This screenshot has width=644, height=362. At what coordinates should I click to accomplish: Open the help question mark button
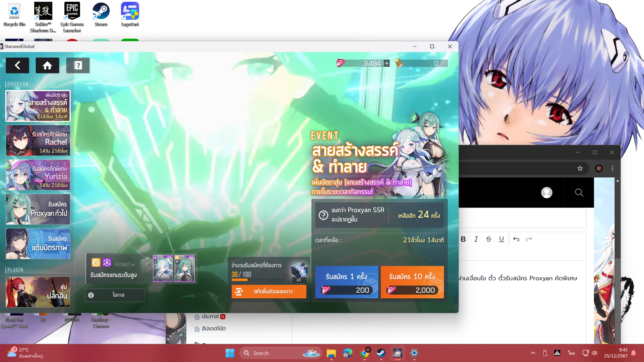[x=78, y=65]
